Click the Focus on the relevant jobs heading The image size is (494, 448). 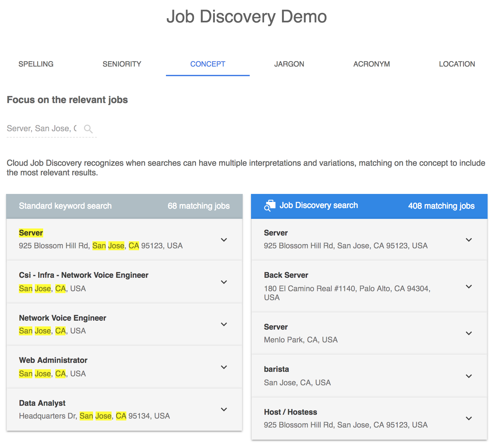click(67, 100)
